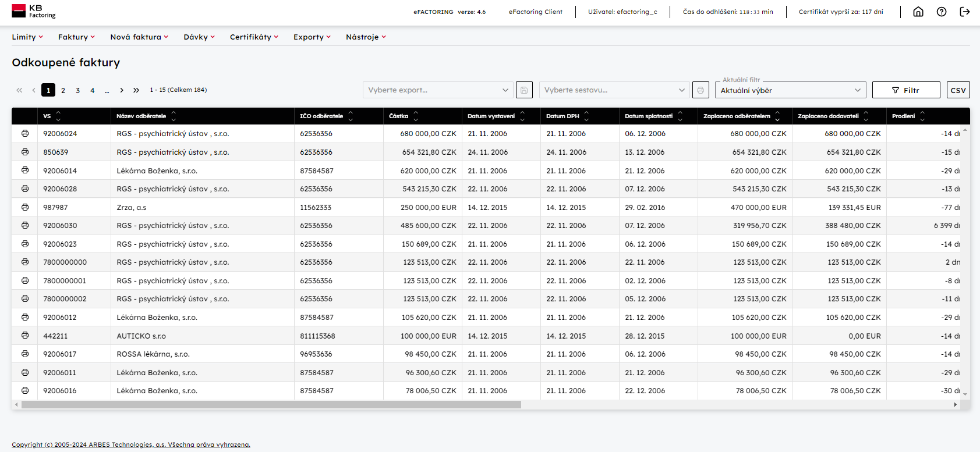Print invoice 7800000001 via printer icon
Screen dimensions: 980x452
pyautogui.click(x=25, y=280)
